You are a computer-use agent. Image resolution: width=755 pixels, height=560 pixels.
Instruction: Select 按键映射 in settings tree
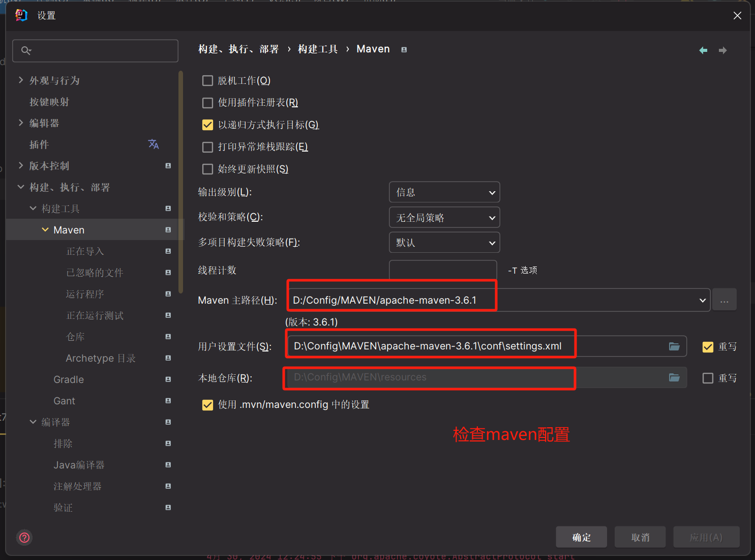tap(49, 102)
